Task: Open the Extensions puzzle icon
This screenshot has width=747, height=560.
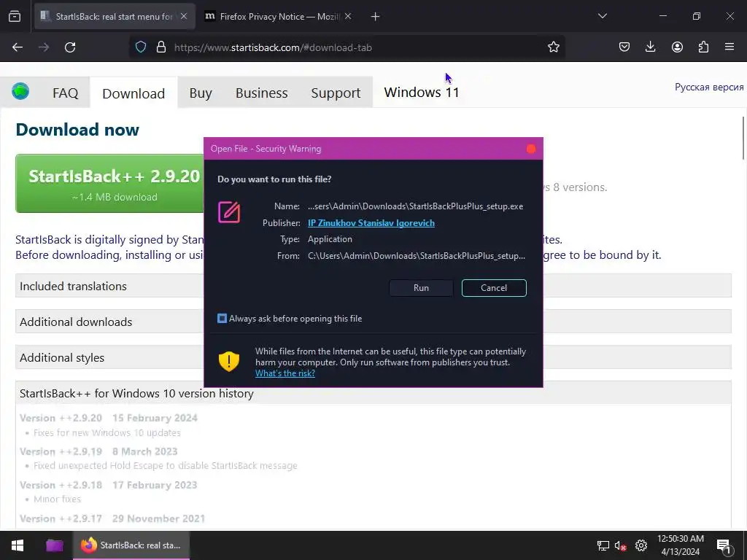Action: [703, 47]
